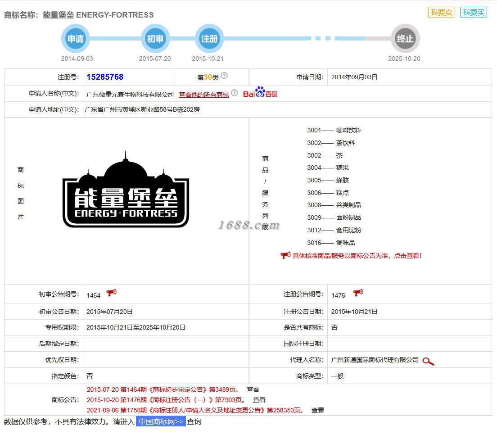Click help icon next to 查看他的所有商标

pyautogui.click(x=234, y=93)
